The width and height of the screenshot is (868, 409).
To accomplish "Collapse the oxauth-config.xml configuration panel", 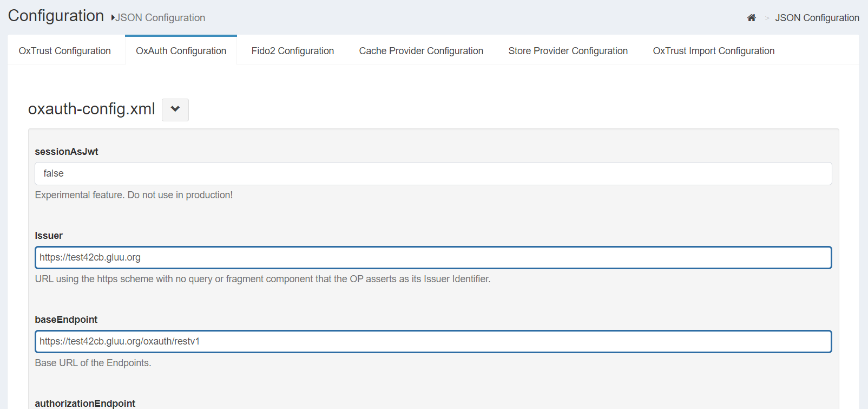I will pyautogui.click(x=175, y=109).
